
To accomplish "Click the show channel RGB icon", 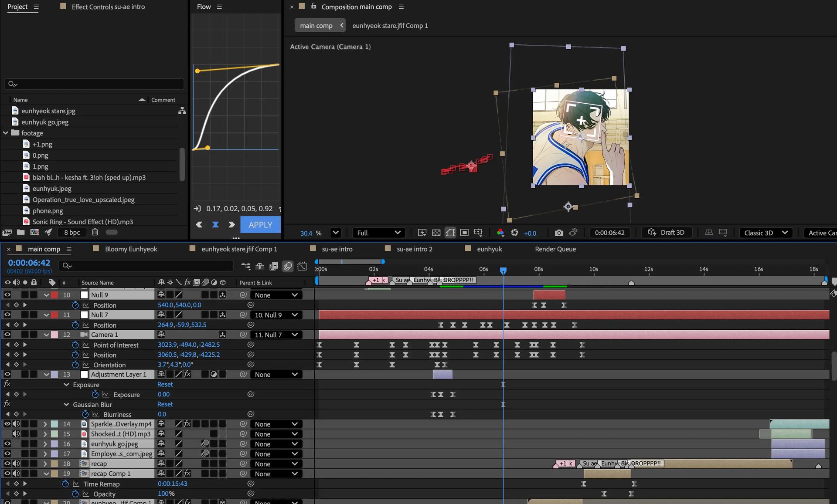I will [x=500, y=233].
